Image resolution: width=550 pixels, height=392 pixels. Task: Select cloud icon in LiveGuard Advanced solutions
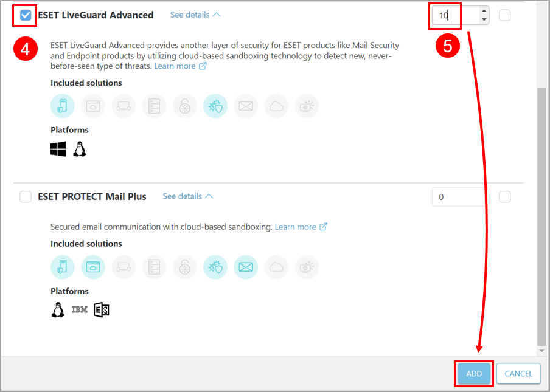click(x=276, y=106)
